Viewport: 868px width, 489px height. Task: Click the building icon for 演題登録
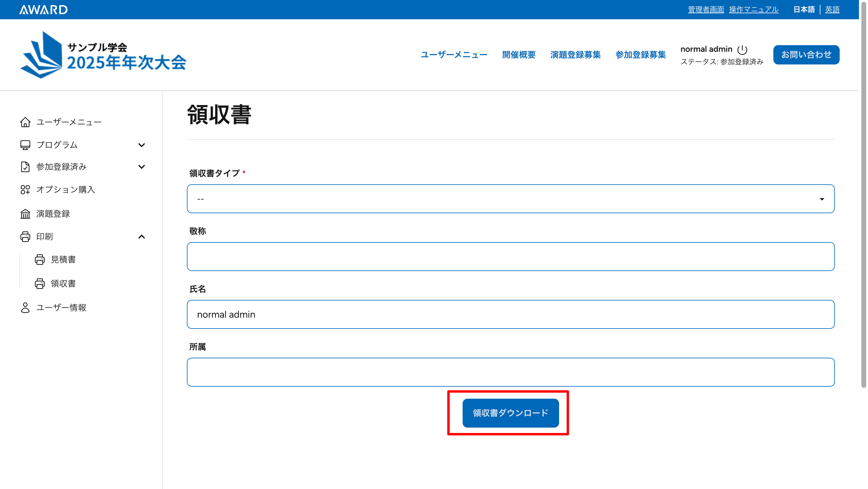coord(25,214)
